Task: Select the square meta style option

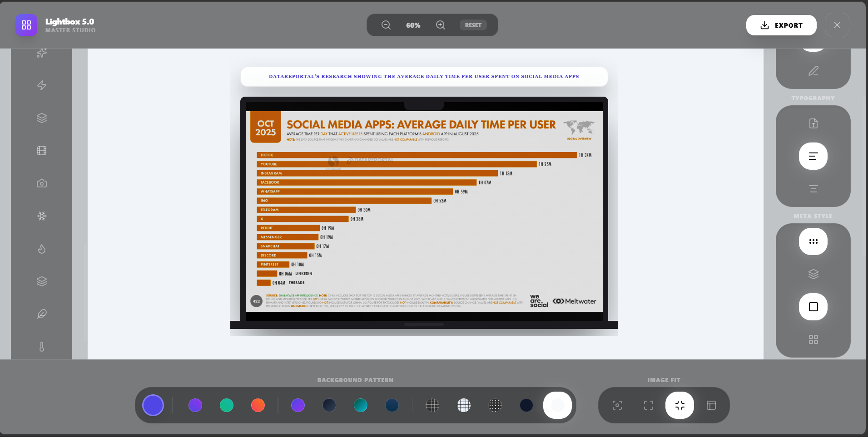Action: [x=813, y=307]
